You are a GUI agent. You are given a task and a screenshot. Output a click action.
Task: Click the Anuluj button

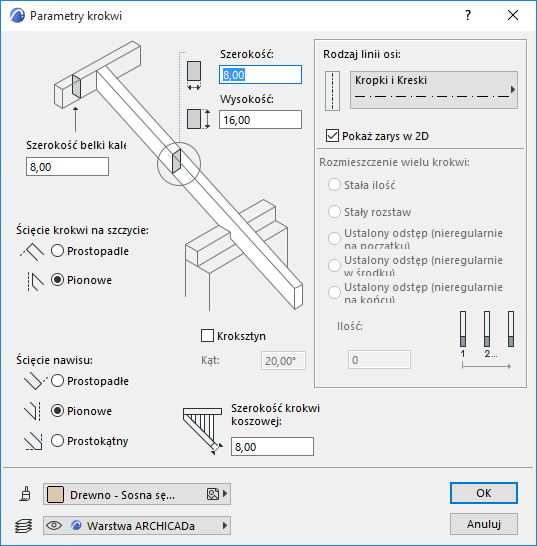pyautogui.click(x=484, y=524)
